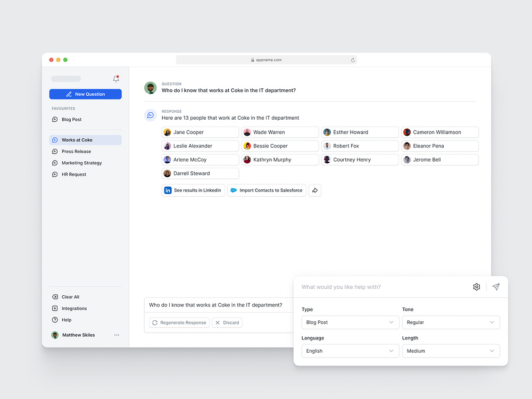532x399 pixels.
Task: Click the Marketing Strategy chat icon
Action: [55, 163]
